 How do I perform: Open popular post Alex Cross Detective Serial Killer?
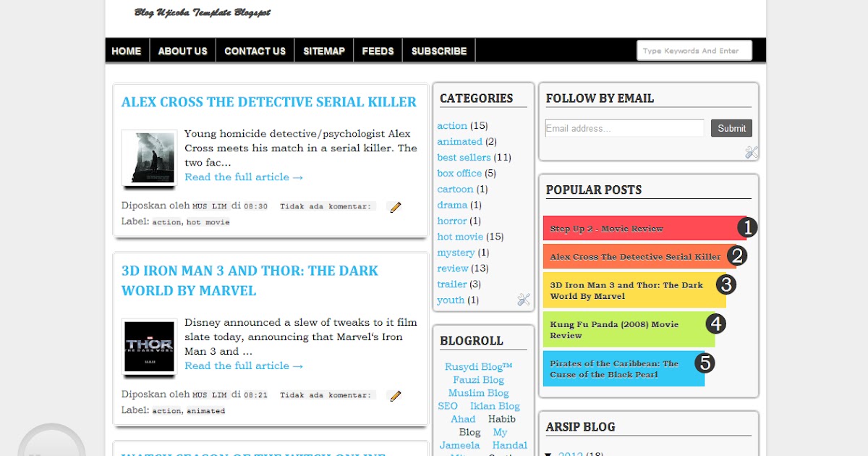pyautogui.click(x=635, y=257)
